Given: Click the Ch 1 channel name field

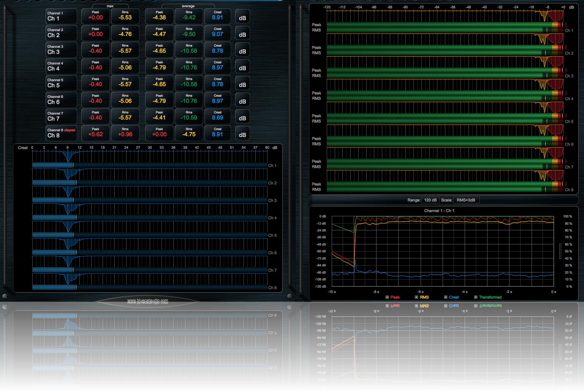Looking at the screenshot, I should (x=61, y=16).
